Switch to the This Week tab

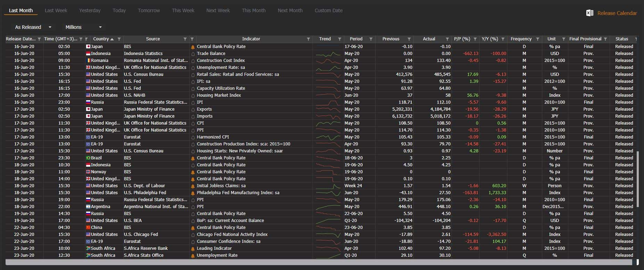coord(183,10)
